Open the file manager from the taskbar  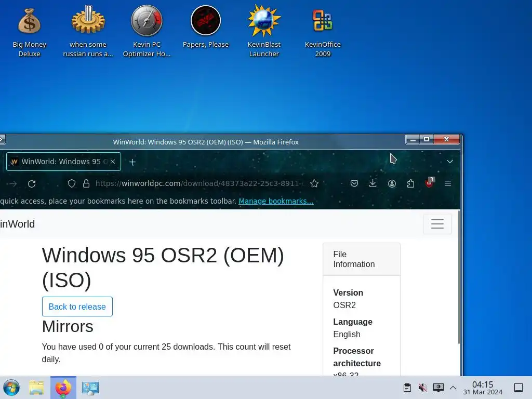click(x=36, y=388)
